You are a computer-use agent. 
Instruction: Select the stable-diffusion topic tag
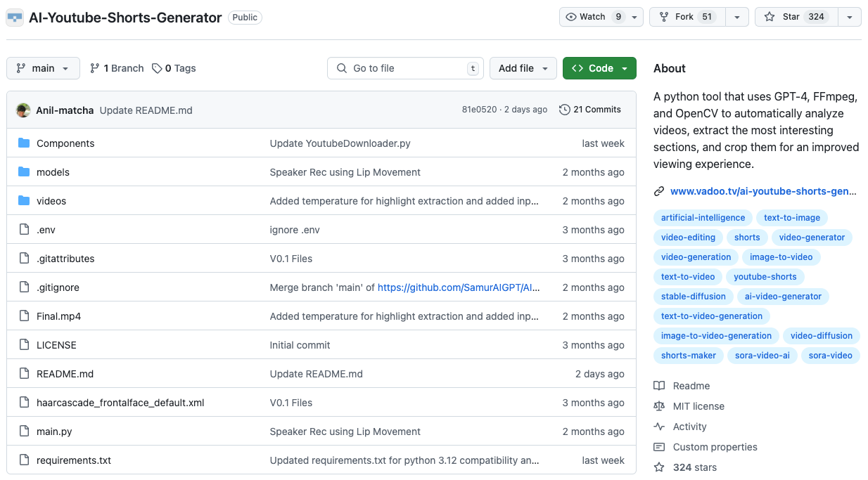coord(693,296)
